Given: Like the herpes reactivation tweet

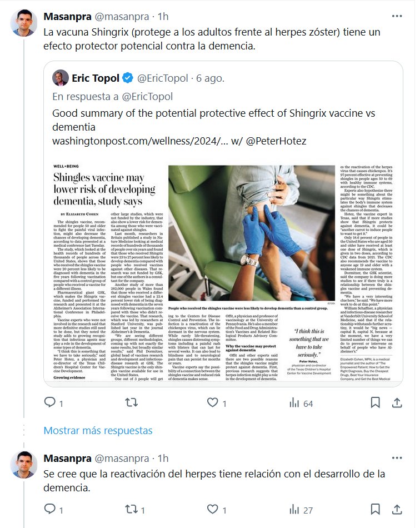Looking at the screenshot, I should click(x=212, y=509).
